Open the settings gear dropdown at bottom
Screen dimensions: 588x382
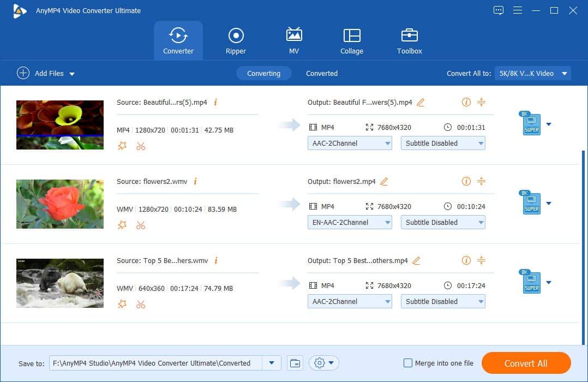[x=324, y=363]
